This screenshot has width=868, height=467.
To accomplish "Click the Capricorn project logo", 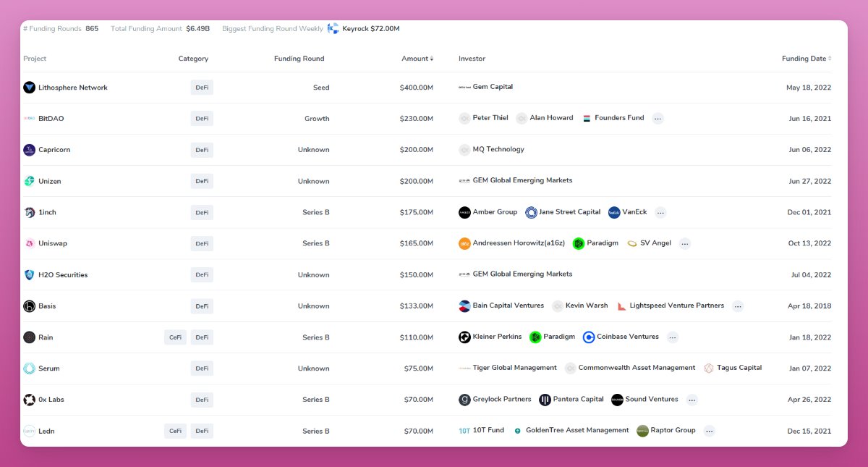I will coord(29,150).
